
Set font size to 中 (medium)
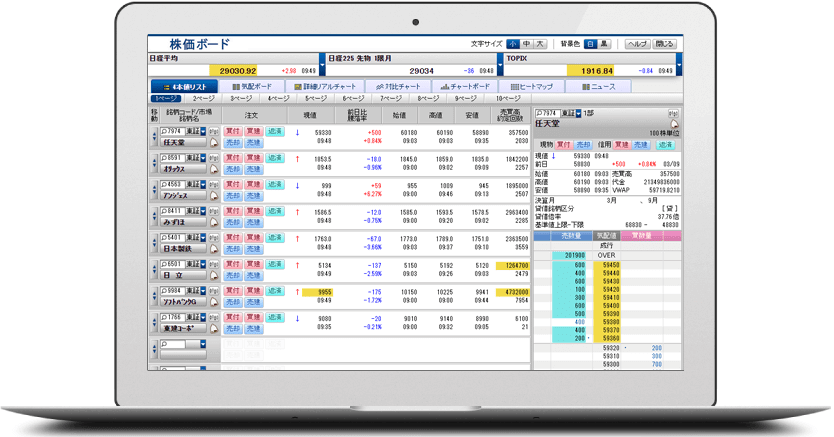527,44
